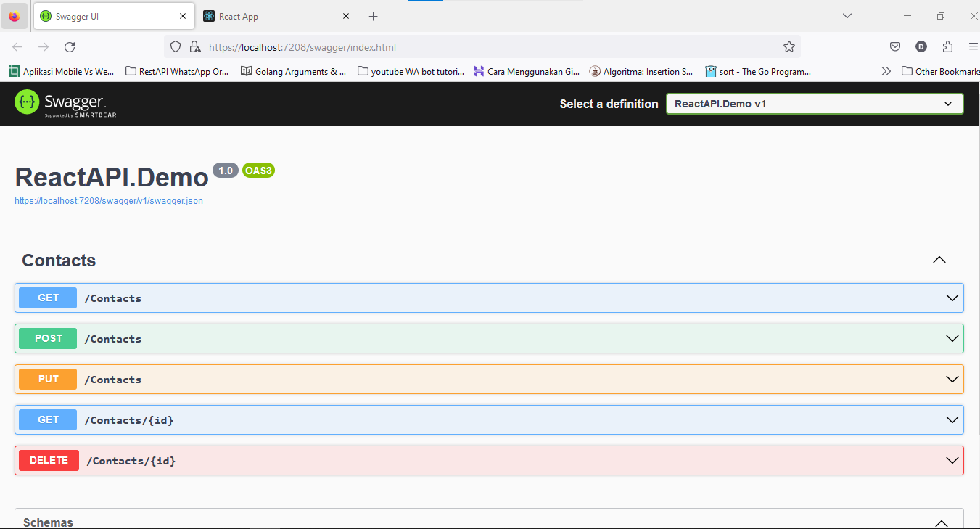Click the DELETE method badge
This screenshot has height=529, width=980.
(49, 460)
